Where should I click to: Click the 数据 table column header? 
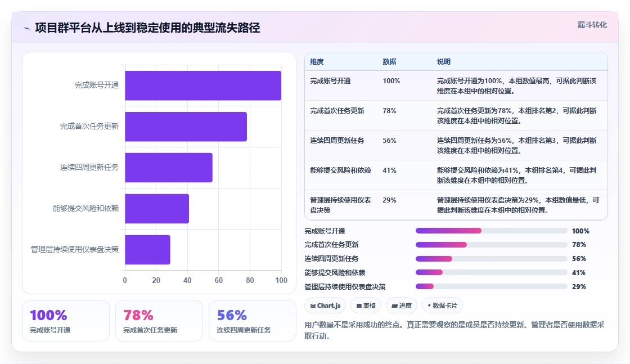coord(389,62)
